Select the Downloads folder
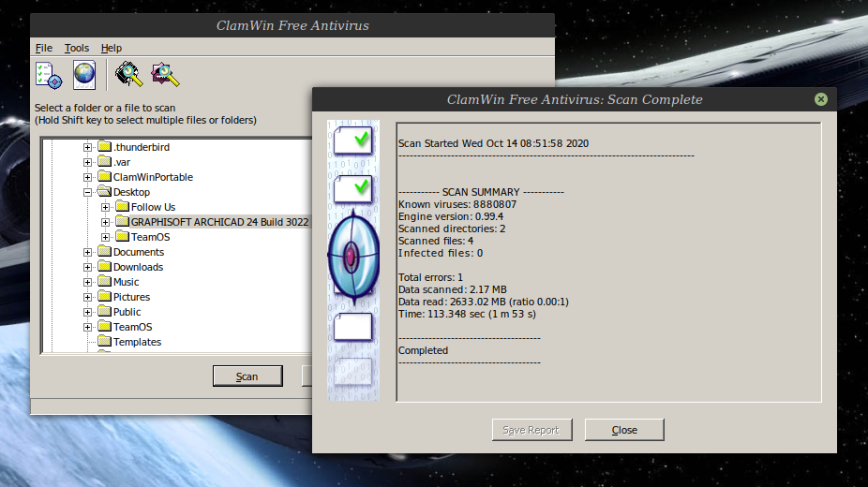This screenshot has width=868, height=487. (x=138, y=267)
